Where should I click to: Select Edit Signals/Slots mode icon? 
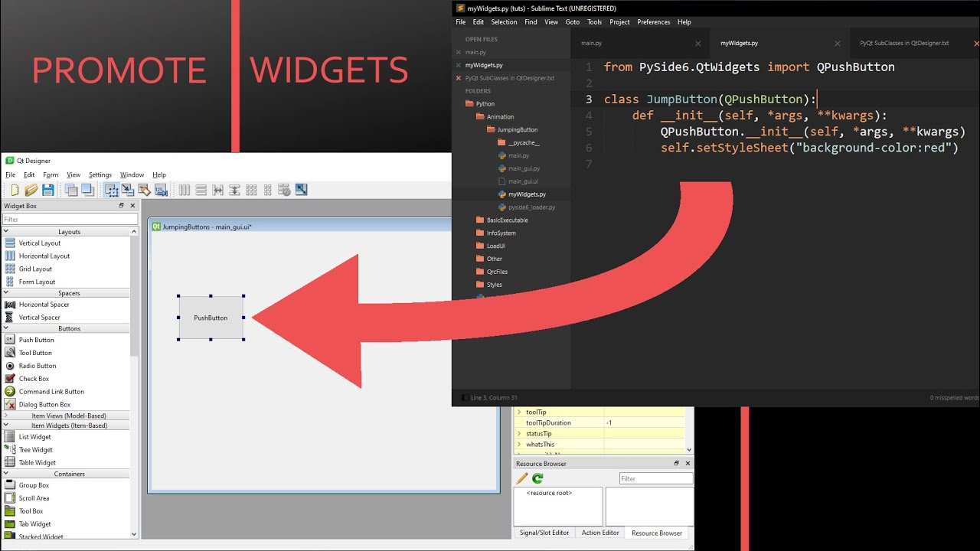pos(128,190)
